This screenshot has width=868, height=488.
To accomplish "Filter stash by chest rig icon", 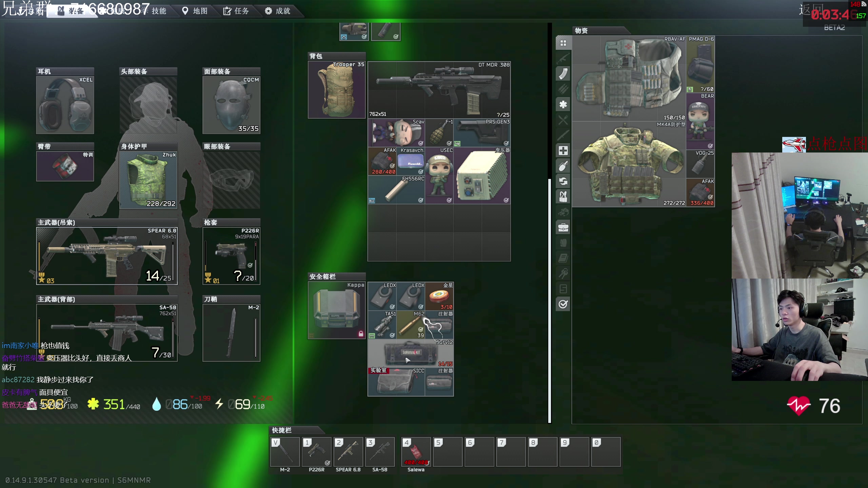I will tap(563, 196).
